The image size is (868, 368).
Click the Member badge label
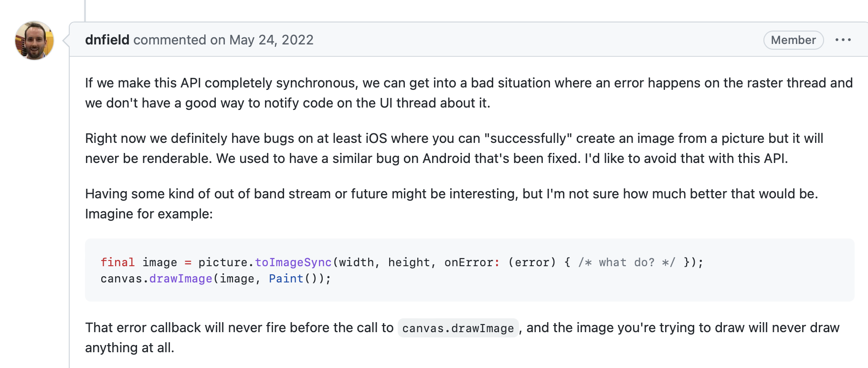[x=793, y=40]
